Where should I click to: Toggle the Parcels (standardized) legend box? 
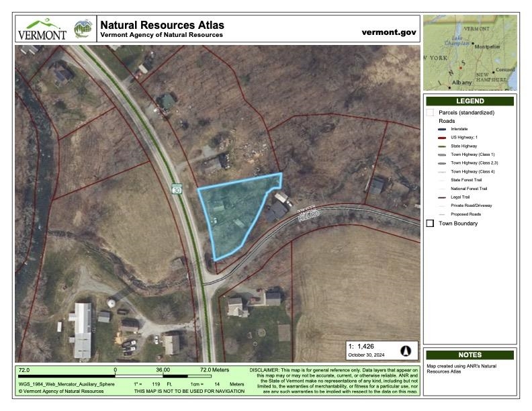point(430,113)
